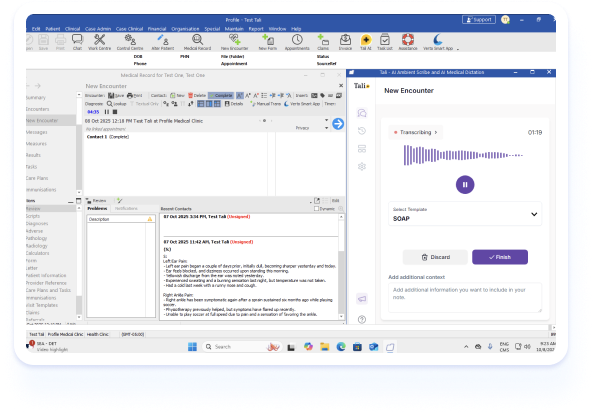Open Tali history sidebar icon
This screenshot has height=415, width=594.
pos(362,131)
